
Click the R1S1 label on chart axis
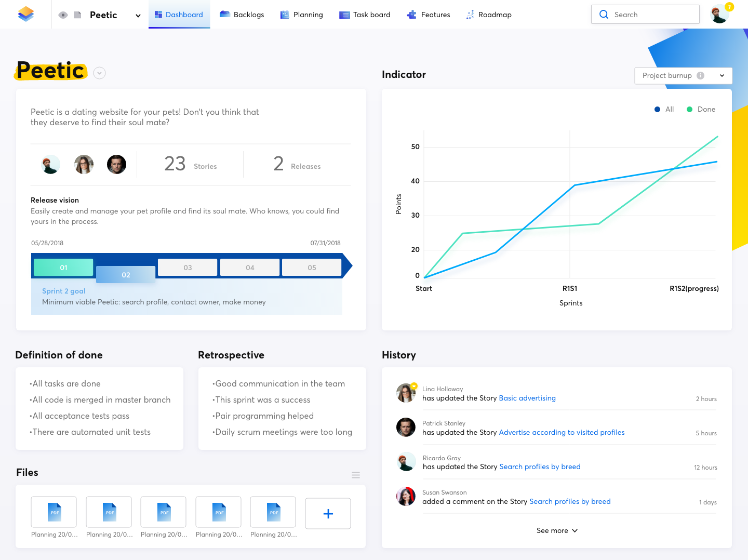click(x=570, y=289)
